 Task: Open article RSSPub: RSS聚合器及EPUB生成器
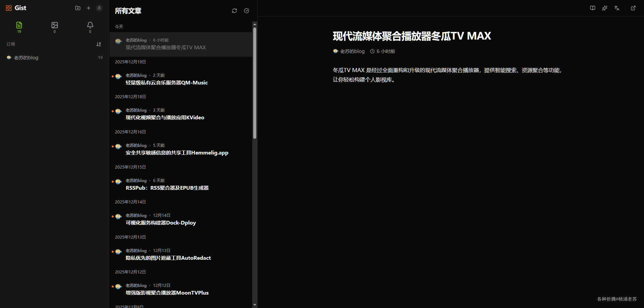(181, 185)
